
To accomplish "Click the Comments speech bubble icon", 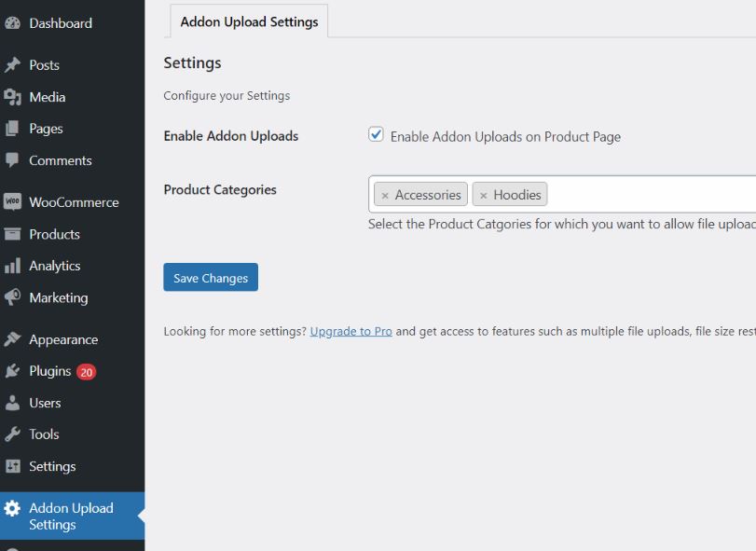I will [12, 160].
